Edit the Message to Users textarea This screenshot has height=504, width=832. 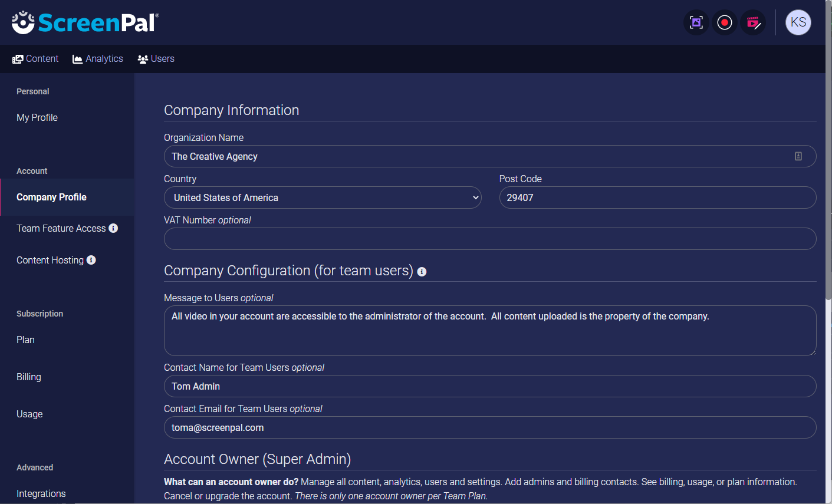(490, 331)
